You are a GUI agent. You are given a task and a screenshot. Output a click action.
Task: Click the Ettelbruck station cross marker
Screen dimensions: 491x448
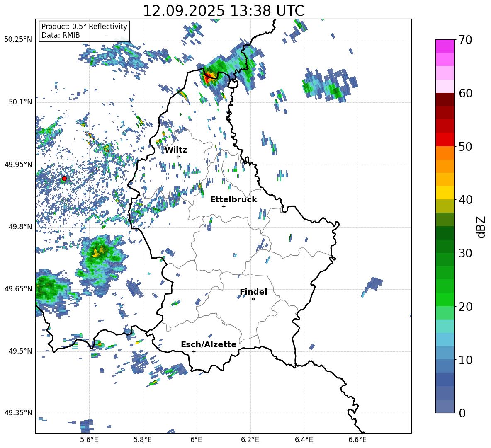point(224,206)
